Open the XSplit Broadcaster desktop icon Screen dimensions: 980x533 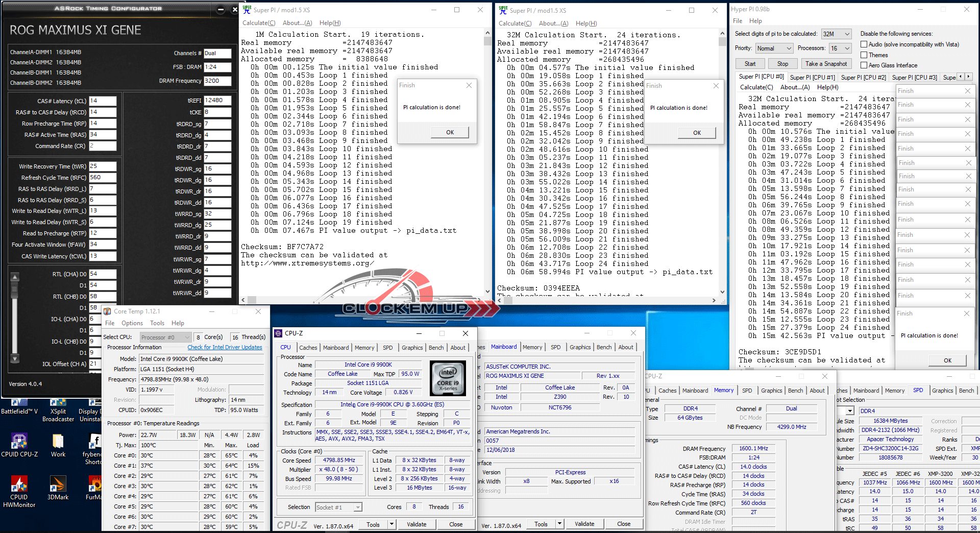coord(58,411)
